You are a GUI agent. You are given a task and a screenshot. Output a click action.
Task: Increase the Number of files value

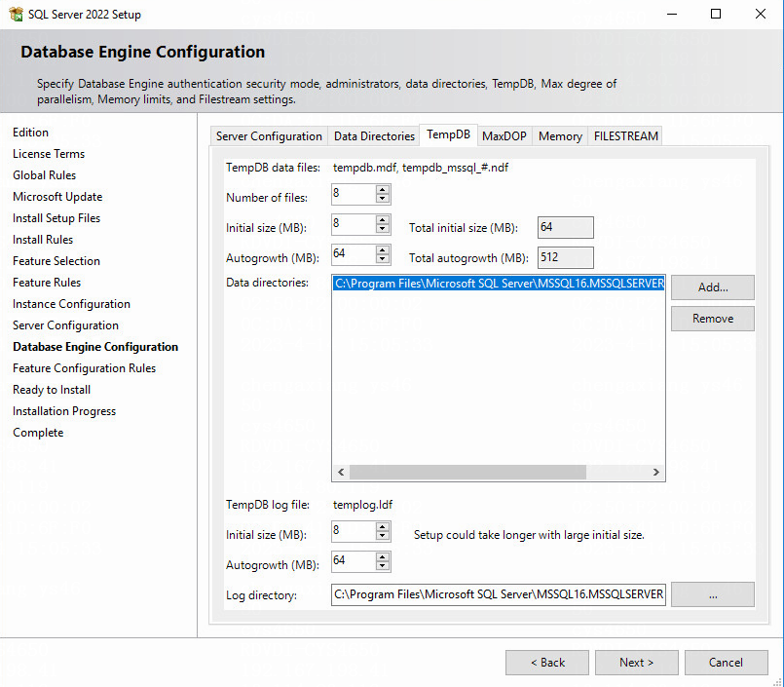383,190
